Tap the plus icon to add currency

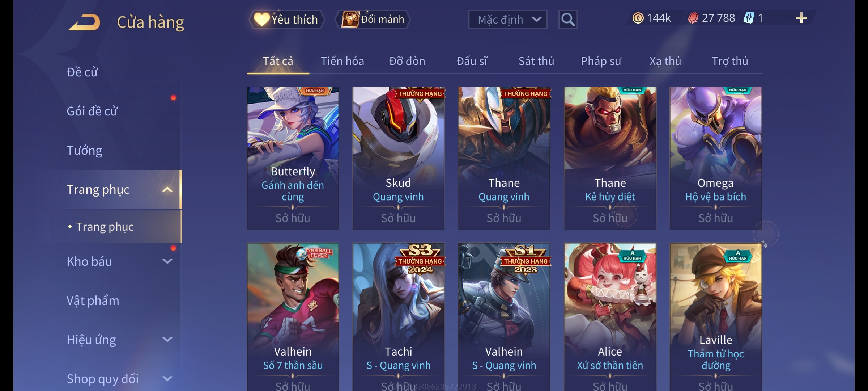pos(801,18)
